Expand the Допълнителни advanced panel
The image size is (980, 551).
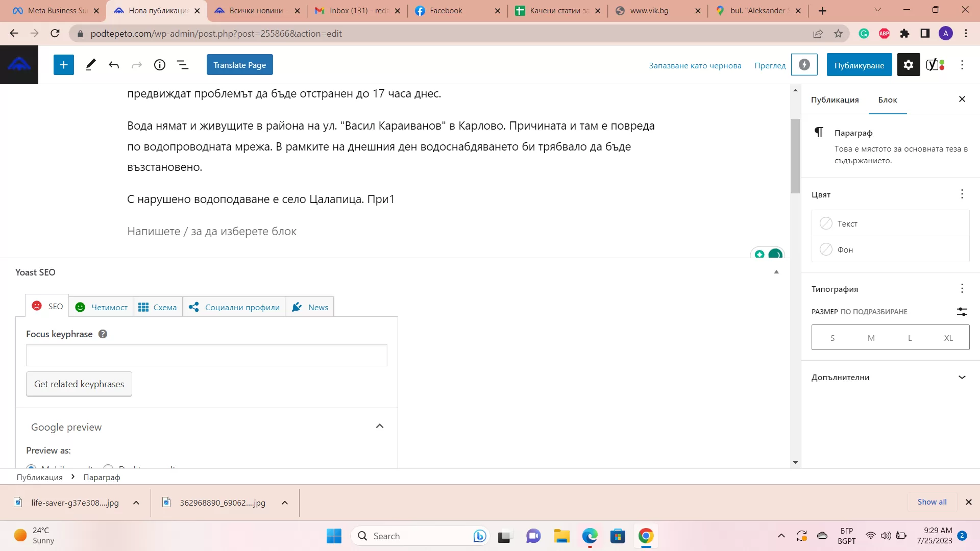click(x=890, y=378)
